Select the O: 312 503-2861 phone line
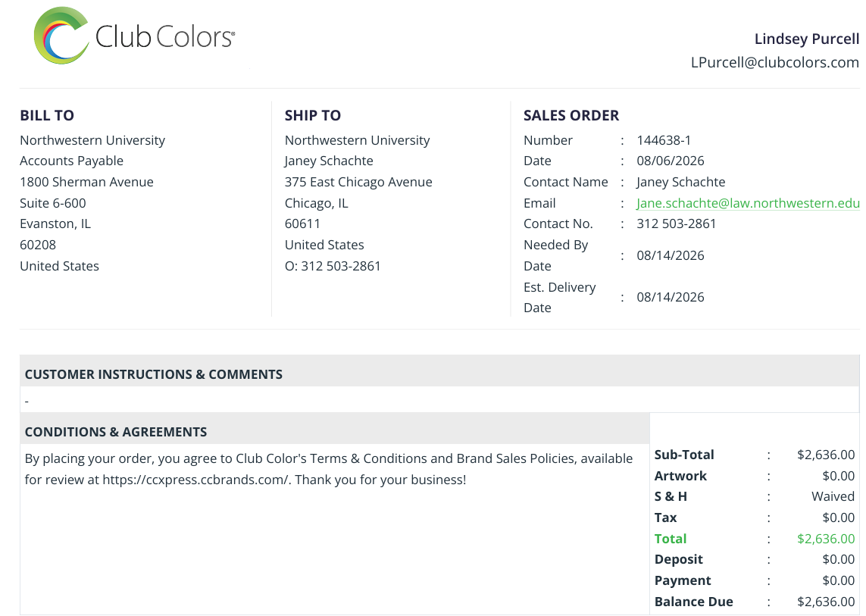This screenshot has width=866, height=616. pyautogui.click(x=333, y=266)
